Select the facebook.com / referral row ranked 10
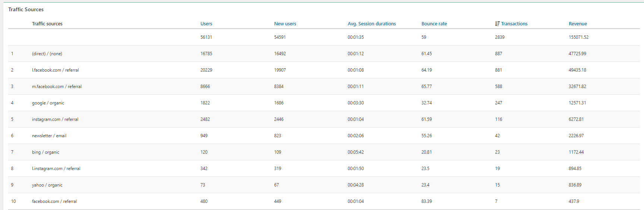The width and height of the screenshot is (644, 210). tap(54, 201)
